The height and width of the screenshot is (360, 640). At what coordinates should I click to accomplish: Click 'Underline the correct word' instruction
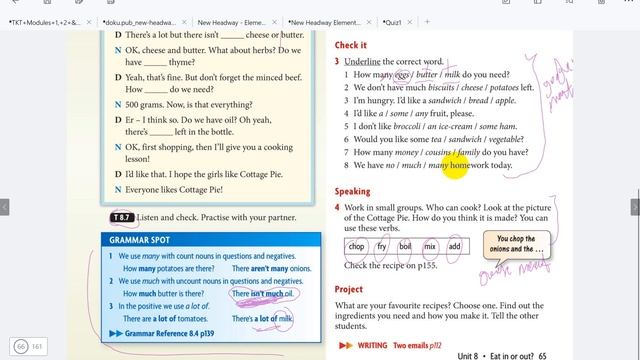393,62
